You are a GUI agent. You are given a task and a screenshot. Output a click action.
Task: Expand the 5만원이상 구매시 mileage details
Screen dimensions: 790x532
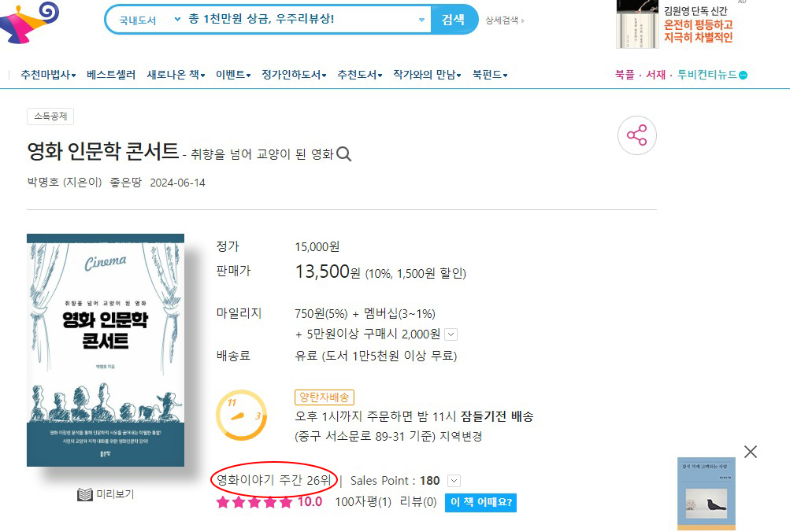click(x=451, y=334)
